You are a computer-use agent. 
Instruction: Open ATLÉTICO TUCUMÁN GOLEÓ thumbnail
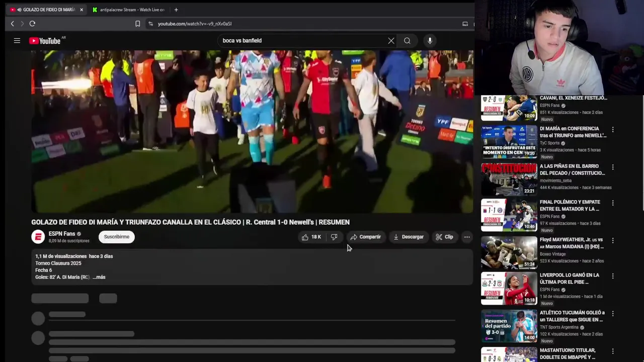[509, 326]
